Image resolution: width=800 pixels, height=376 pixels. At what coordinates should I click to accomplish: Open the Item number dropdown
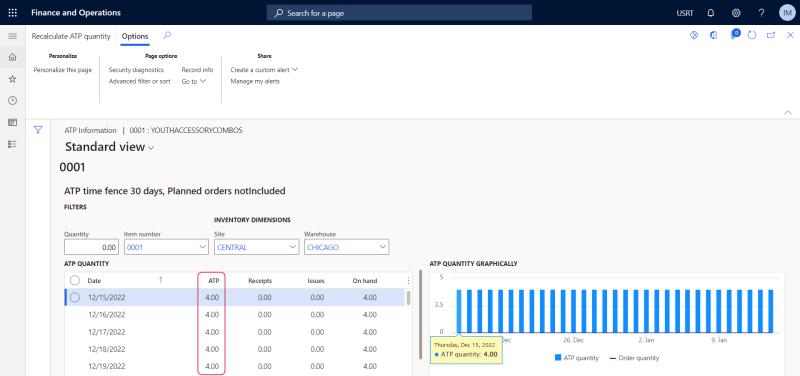click(203, 247)
